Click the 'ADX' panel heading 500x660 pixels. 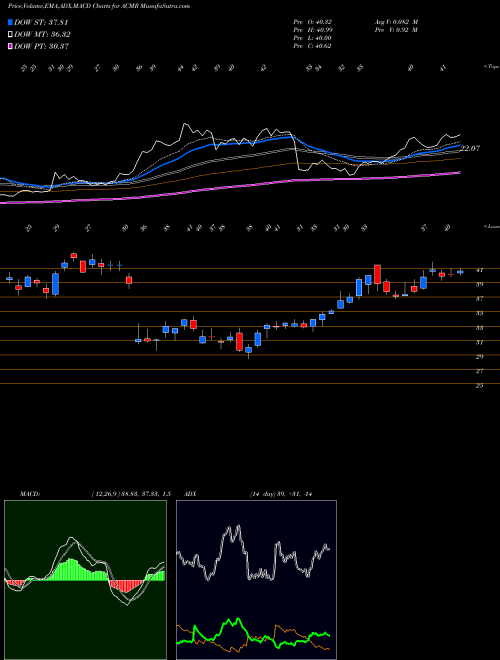(190, 494)
